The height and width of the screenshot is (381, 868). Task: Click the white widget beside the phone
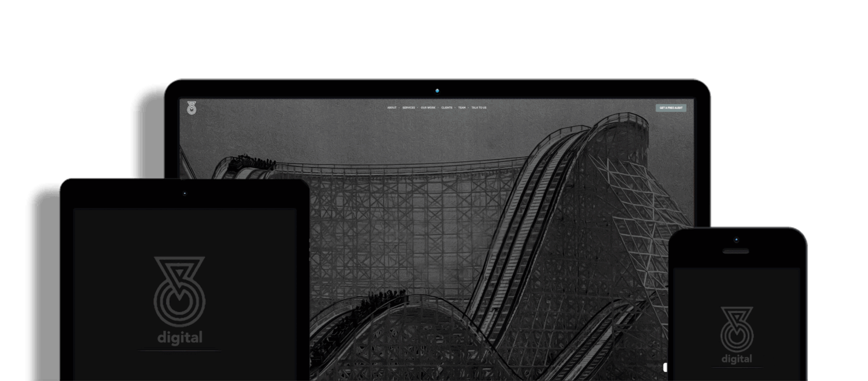pos(665,367)
